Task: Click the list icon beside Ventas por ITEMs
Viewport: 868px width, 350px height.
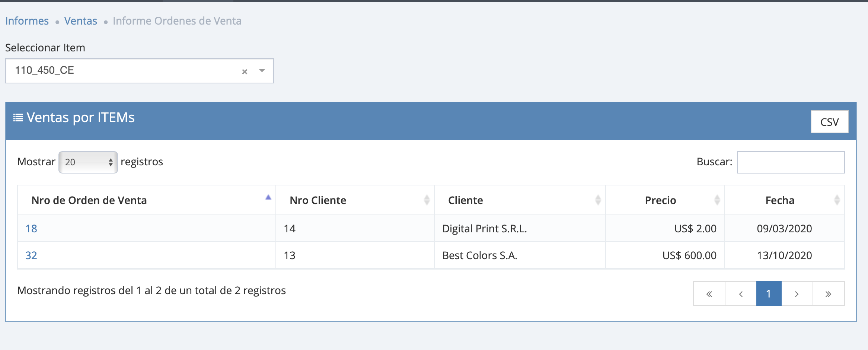Action: point(18,118)
